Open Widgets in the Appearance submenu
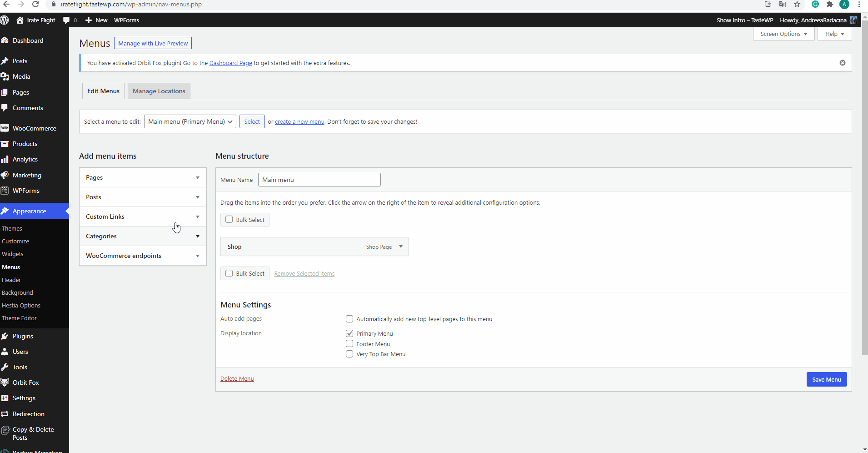Image resolution: width=868 pixels, height=453 pixels. coord(13,254)
